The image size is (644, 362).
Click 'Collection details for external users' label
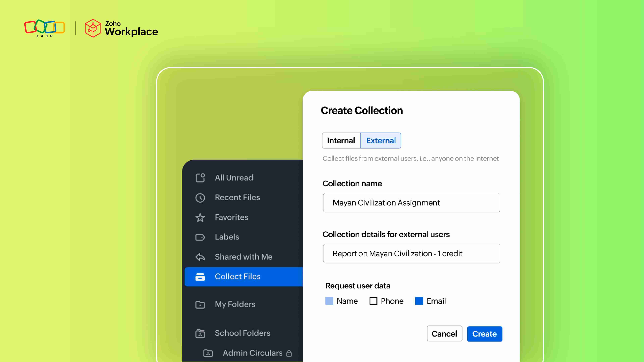pyautogui.click(x=386, y=235)
